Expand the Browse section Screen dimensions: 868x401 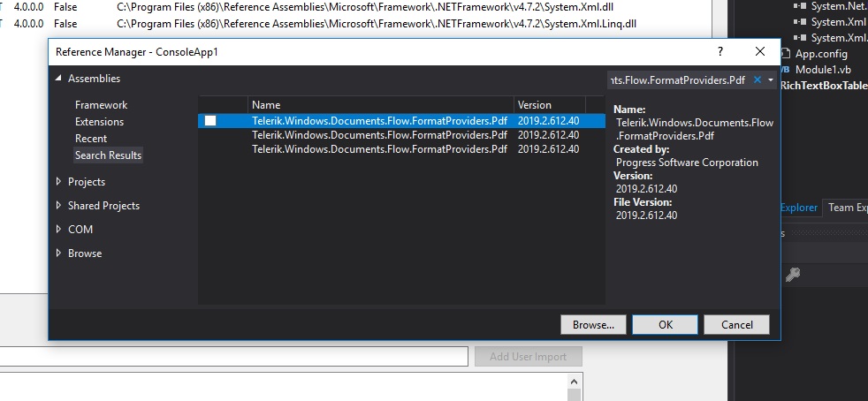(60, 253)
